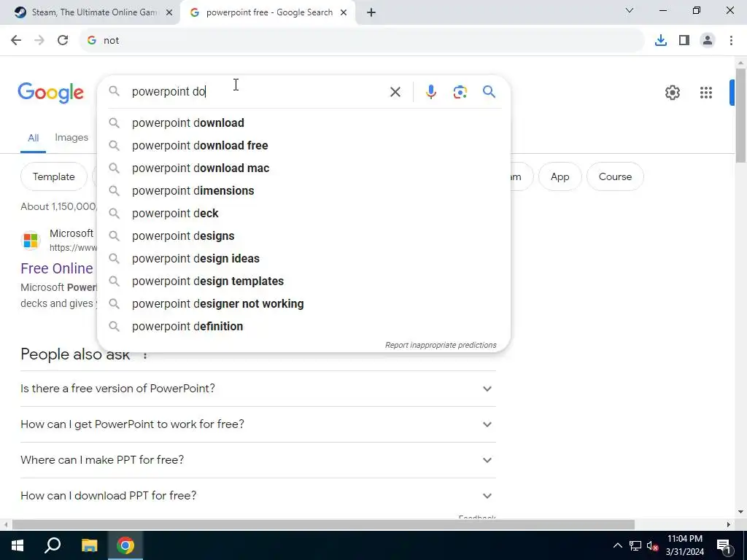Open the tab search dropdown arrow
This screenshot has height=560, width=747.
pyautogui.click(x=629, y=10)
